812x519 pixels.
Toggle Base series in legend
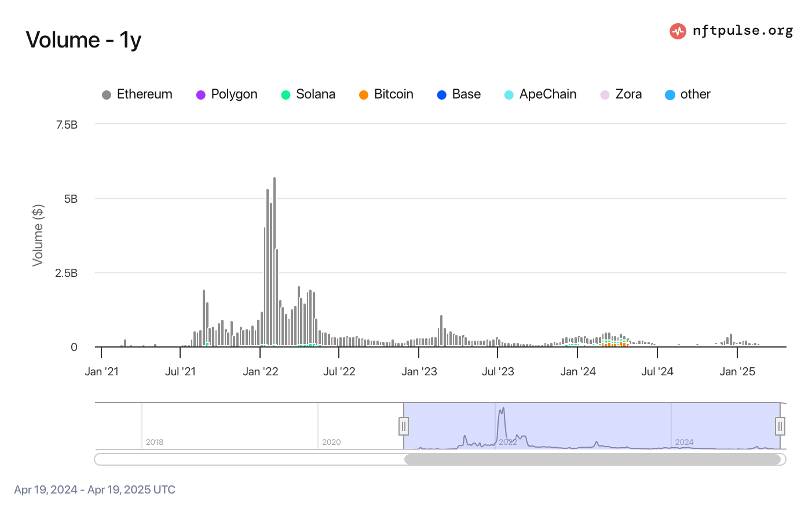(459, 94)
